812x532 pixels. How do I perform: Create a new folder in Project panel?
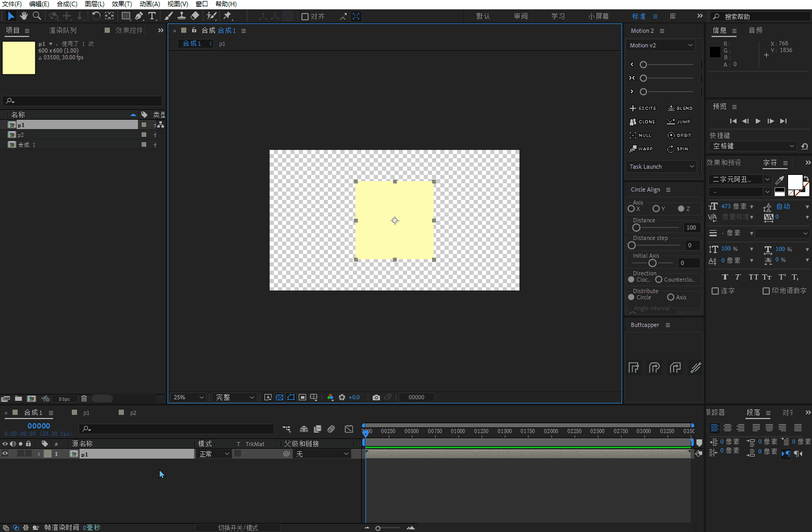point(18,399)
